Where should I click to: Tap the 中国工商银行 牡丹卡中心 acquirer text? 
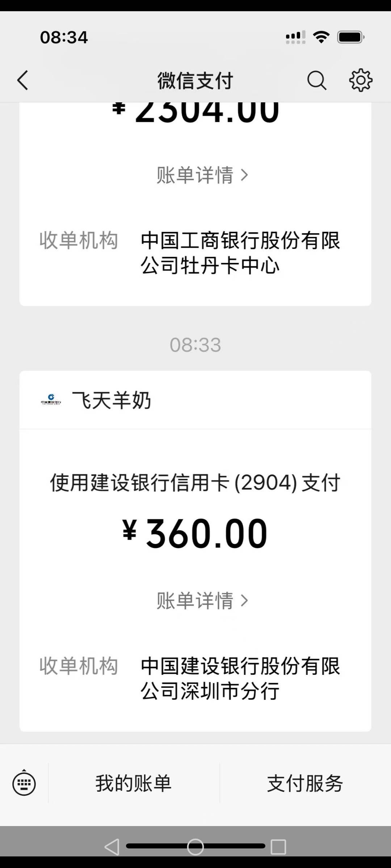pyautogui.click(x=240, y=253)
